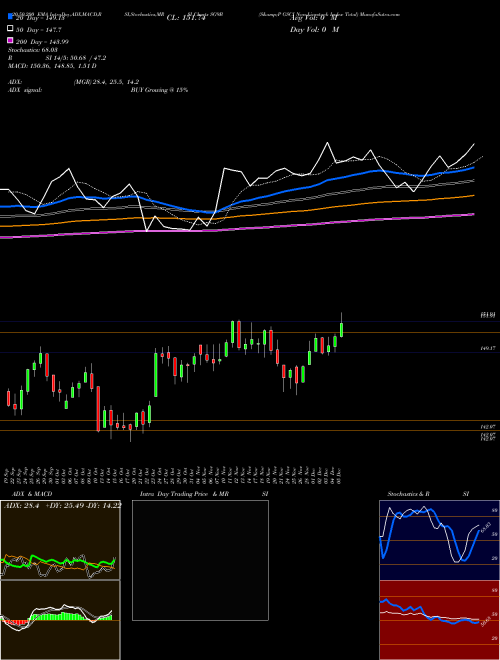
Task: Click the blue 20 Day legend swatch
Action: (10, 17)
